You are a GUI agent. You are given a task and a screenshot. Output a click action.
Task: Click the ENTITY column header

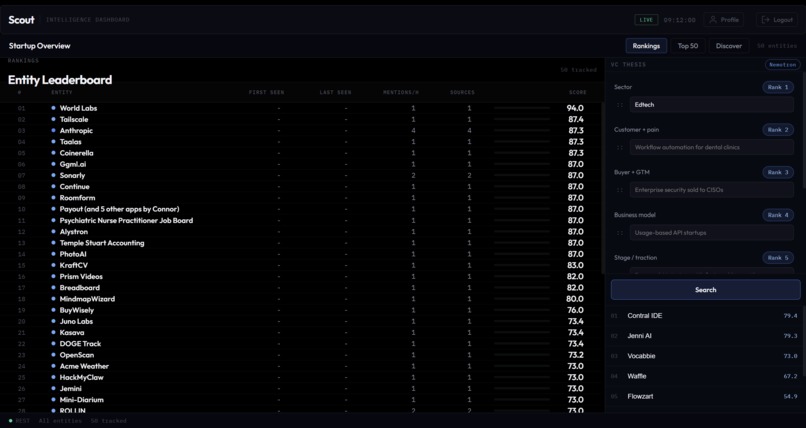point(62,92)
